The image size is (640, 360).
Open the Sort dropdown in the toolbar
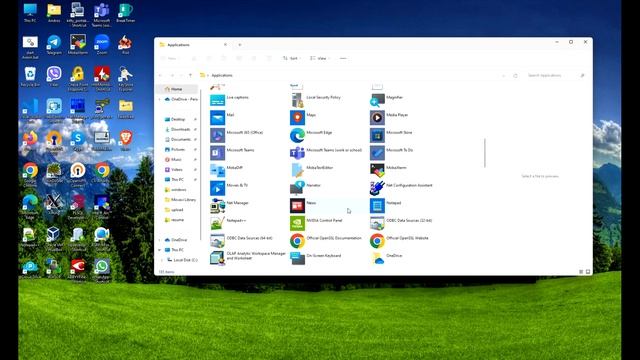click(292, 58)
